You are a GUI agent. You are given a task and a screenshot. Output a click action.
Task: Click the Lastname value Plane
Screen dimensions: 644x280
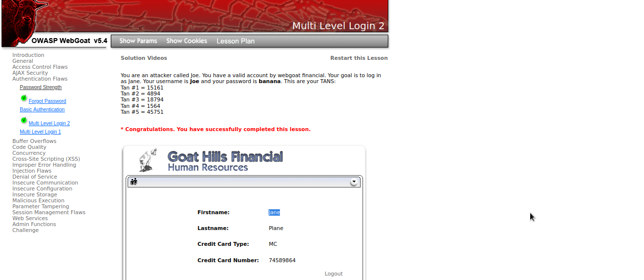[x=276, y=228]
